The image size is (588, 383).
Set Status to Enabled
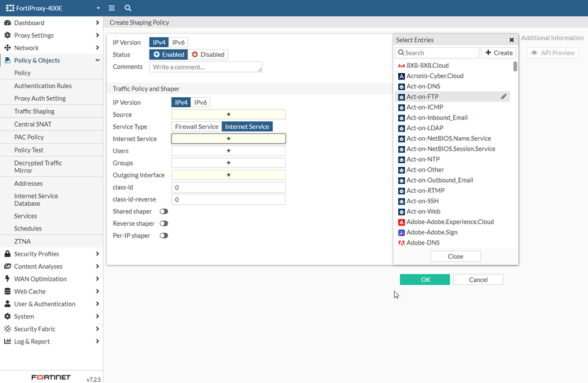(169, 54)
